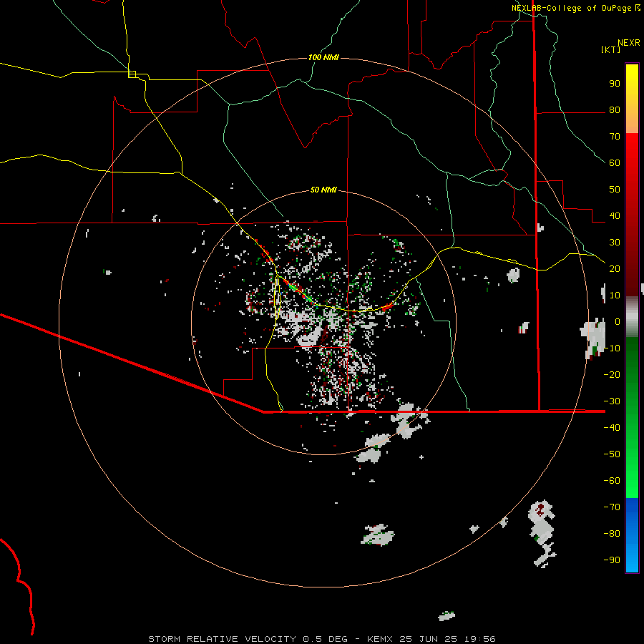Click the positive 20 knot scale value

(x=615, y=268)
